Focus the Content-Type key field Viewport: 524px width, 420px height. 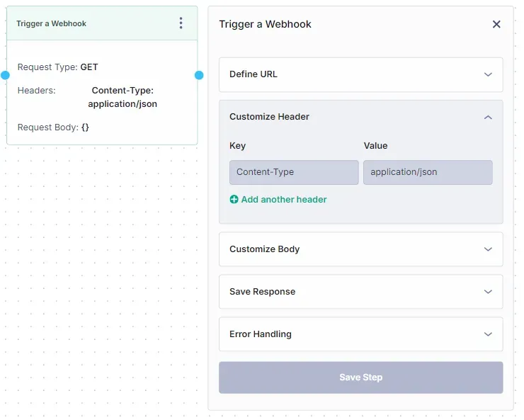pos(294,172)
